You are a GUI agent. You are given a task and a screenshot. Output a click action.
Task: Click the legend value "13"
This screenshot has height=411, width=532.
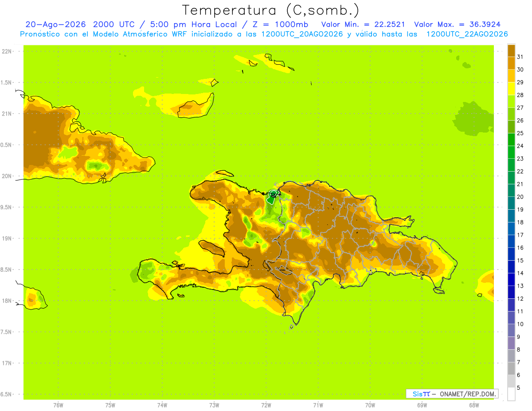pyautogui.click(x=520, y=286)
